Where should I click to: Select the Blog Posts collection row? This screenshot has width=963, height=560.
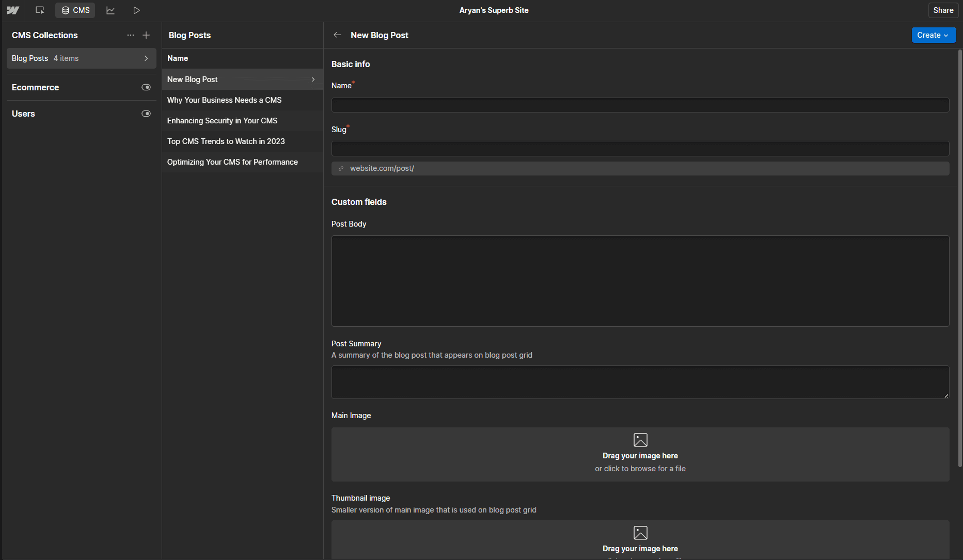pyautogui.click(x=81, y=58)
